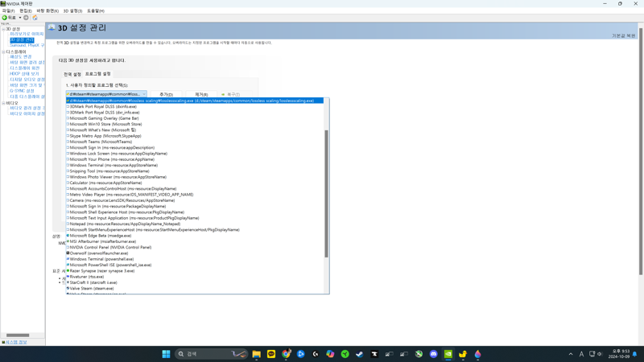Click the sidebar horizontal scrollbar
Screen dimensions: 644x362
[18, 335]
